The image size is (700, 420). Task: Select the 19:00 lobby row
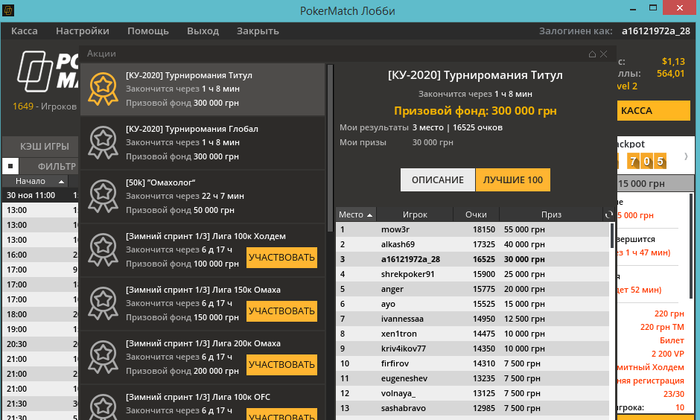[40, 329]
